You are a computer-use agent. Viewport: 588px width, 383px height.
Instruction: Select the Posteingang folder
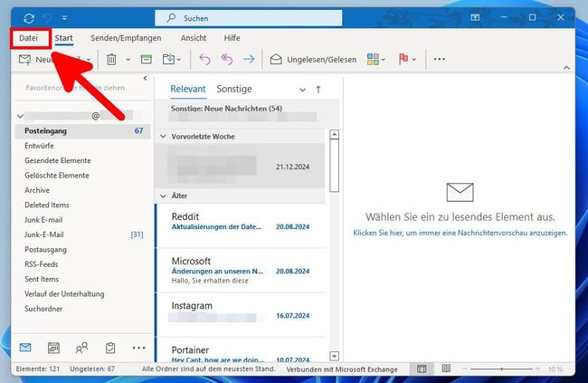pos(83,131)
